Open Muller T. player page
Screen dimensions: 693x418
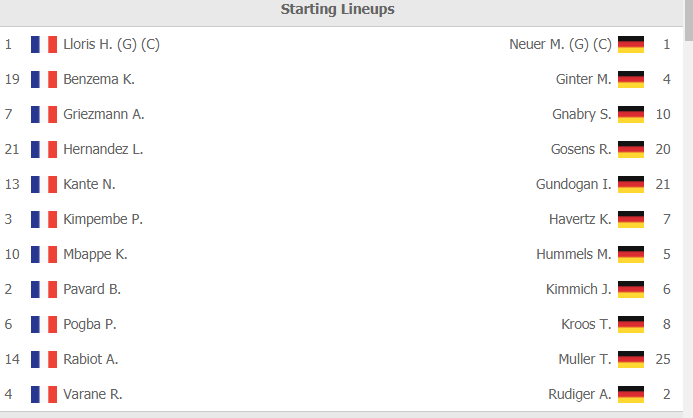585,359
